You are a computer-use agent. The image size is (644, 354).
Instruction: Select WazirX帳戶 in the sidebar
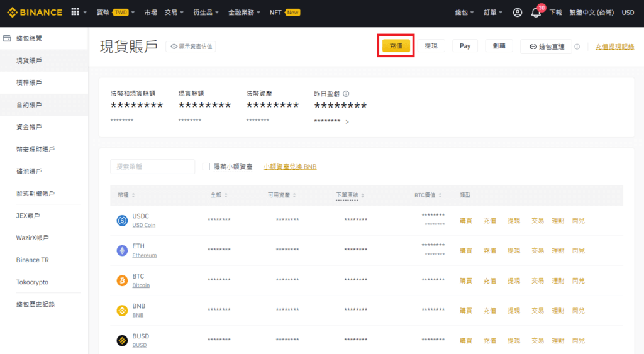[44, 238]
